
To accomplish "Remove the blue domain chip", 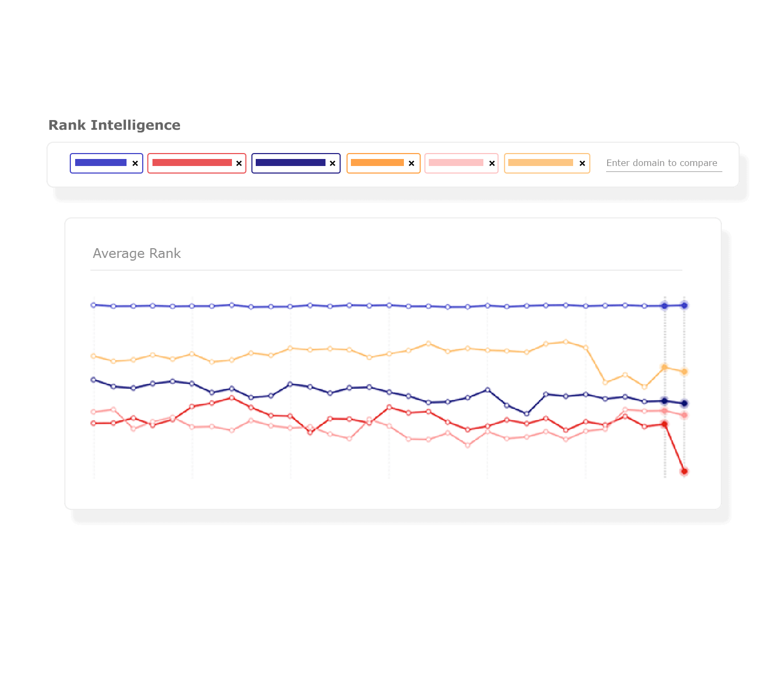I will coord(135,163).
